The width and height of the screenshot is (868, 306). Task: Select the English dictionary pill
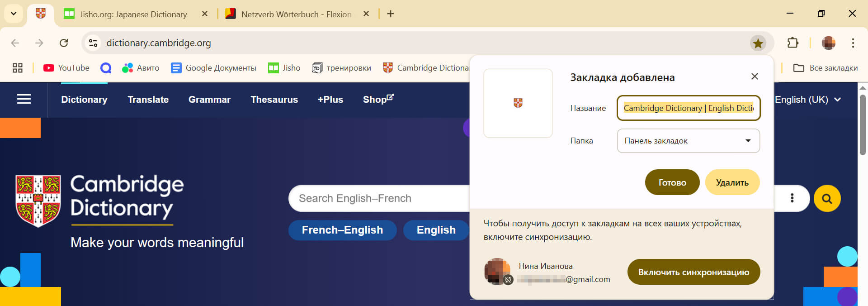[436, 230]
